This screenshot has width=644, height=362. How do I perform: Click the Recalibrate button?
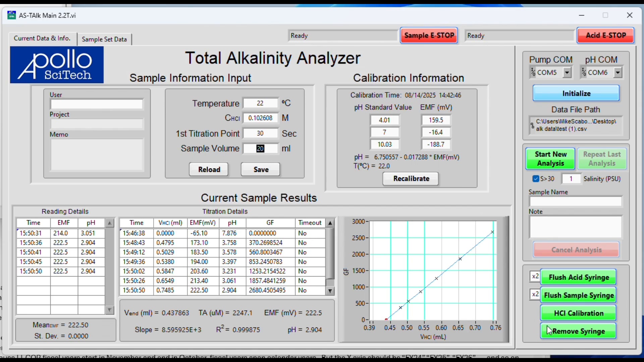411,179
